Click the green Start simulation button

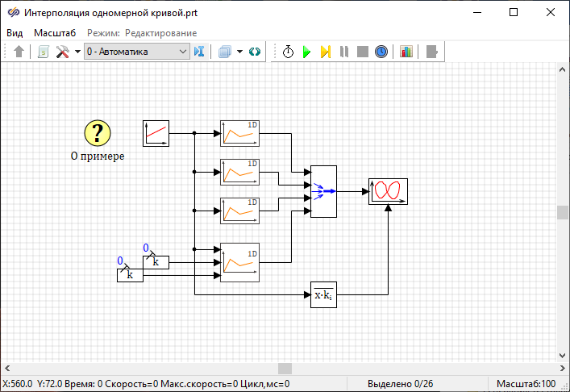point(306,52)
